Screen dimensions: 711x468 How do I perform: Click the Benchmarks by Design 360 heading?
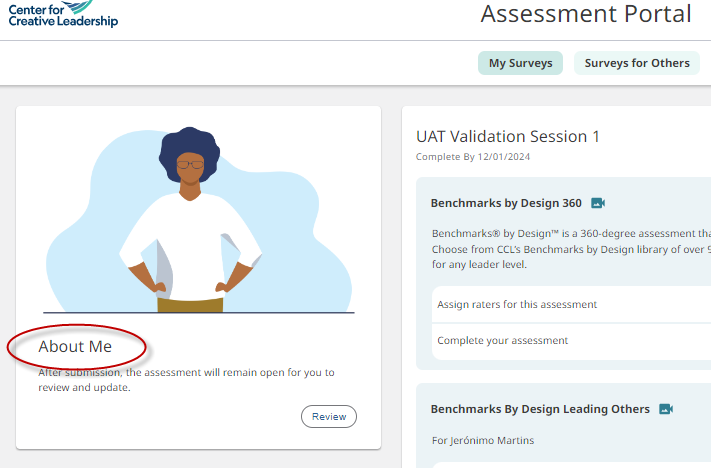(506, 203)
